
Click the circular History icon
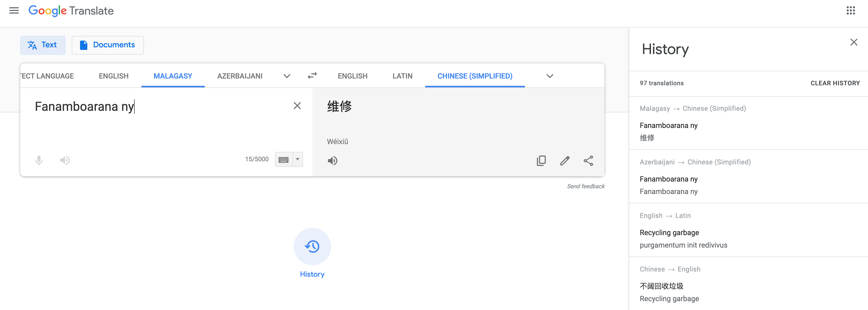click(x=312, y=246)
